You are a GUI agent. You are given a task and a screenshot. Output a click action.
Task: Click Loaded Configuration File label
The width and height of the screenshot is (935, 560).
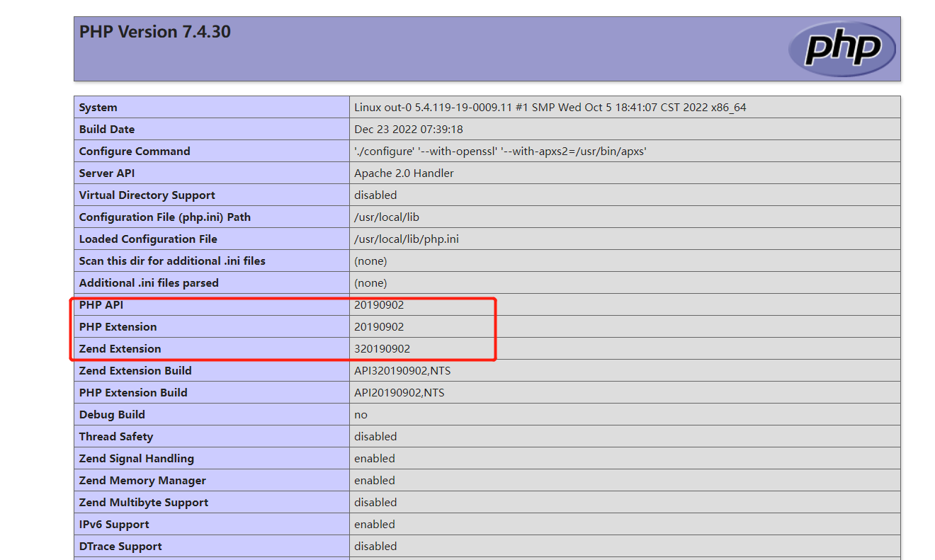tap(148, 239)
